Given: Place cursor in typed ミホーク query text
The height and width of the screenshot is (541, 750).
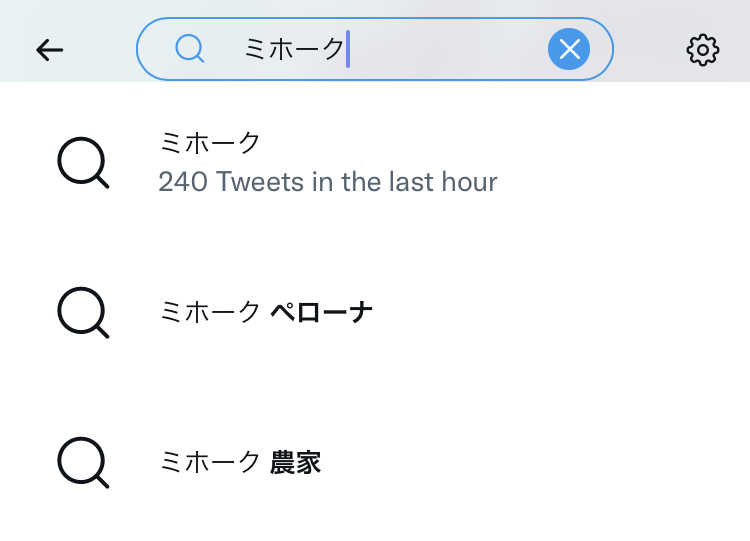Looking at the screenshot, I should (293, 49).
